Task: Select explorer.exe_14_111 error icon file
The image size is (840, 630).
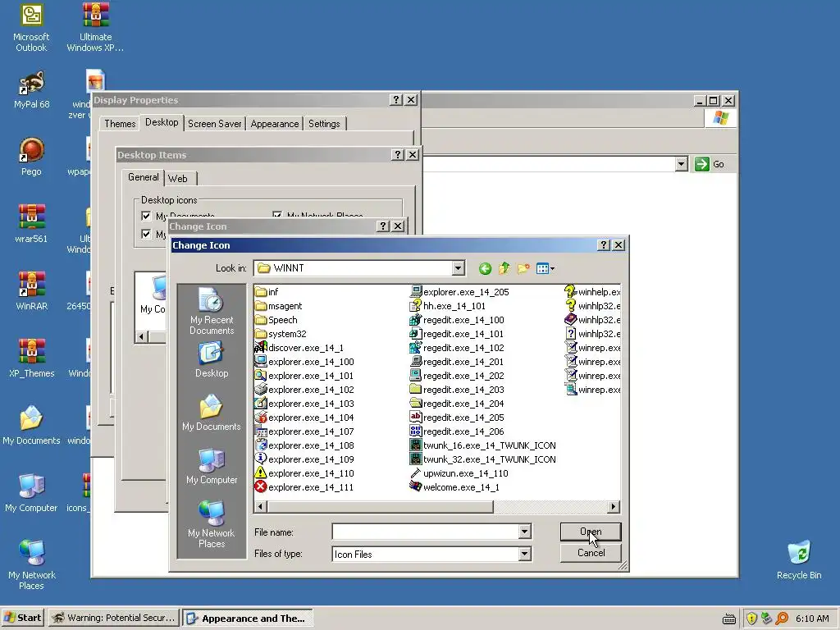Action: click(304, 487)
